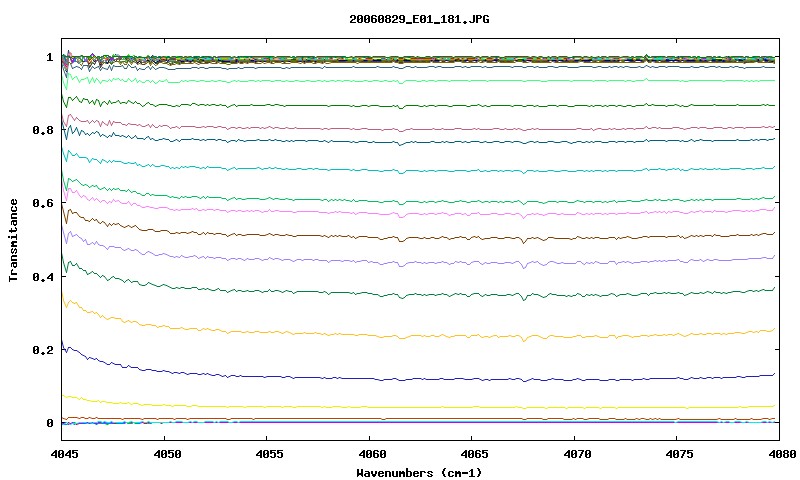Click the x-axis tick label 4080

click(782, 454)
